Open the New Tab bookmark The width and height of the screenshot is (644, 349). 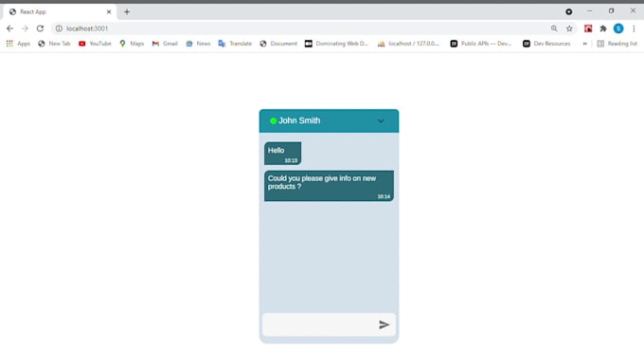[54, 44]
